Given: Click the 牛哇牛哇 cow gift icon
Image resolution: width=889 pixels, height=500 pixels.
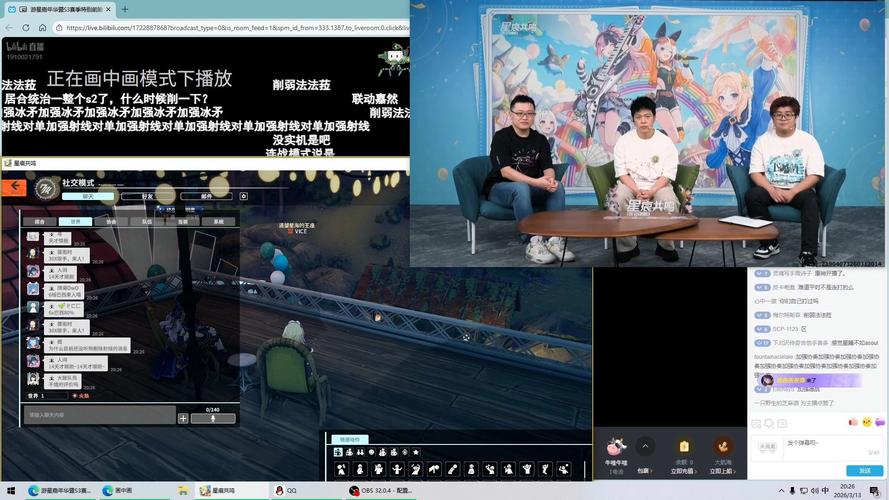Looking at the screenshot, I should point(616,447).
